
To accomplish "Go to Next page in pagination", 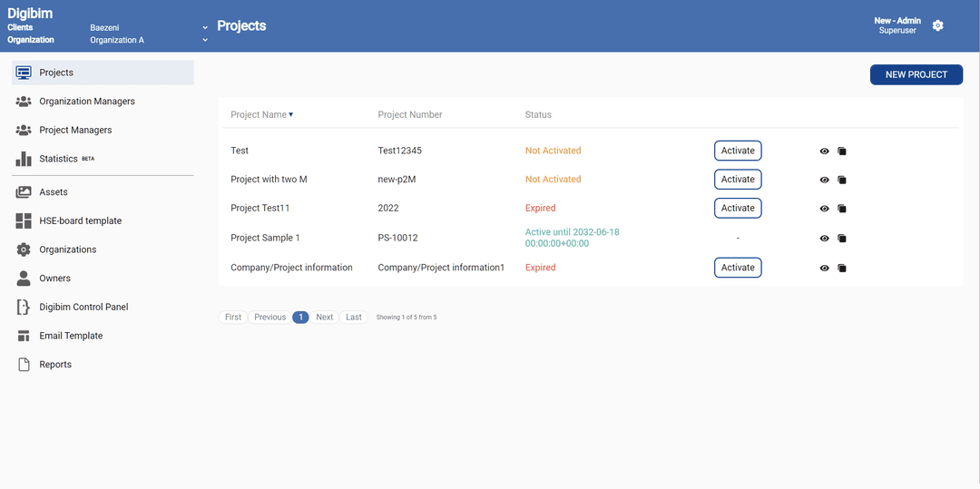I will [324, 318].
